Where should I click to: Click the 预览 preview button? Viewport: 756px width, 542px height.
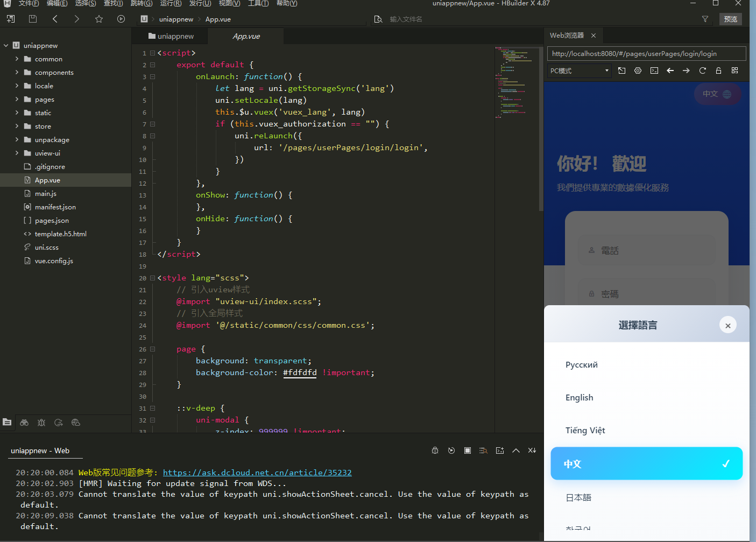731,19
